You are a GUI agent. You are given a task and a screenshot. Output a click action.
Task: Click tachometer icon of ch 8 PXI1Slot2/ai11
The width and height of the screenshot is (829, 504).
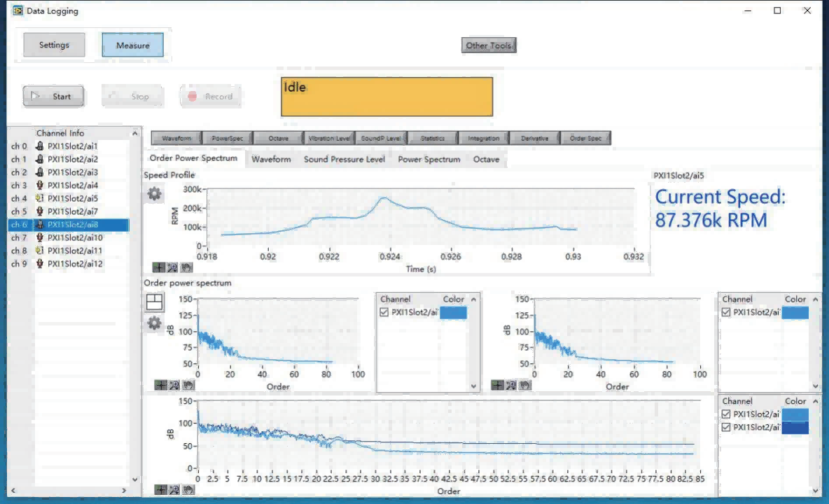click(40, 251)
